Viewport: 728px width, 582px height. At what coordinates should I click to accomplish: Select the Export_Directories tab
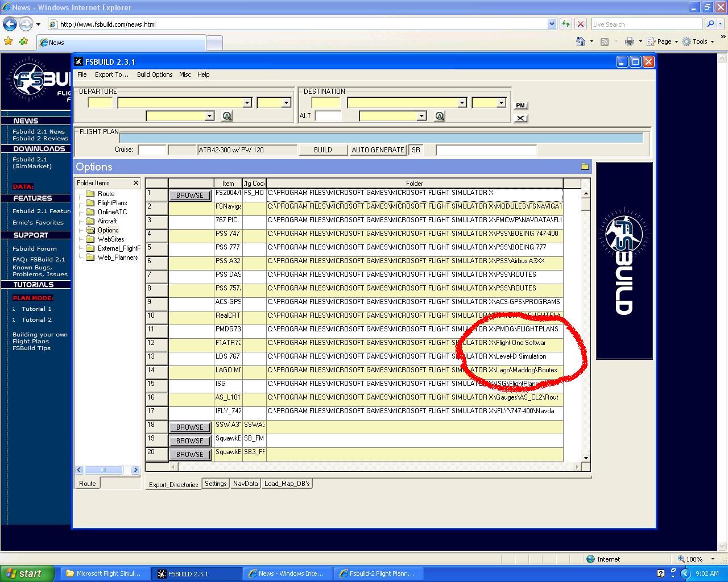[x=173, y=484]
